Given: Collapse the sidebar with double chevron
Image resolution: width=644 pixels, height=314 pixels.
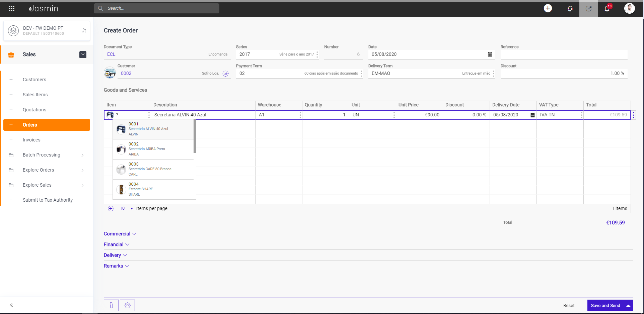Looking at the screenshot, I should pyautogui.click(x=11, y=305).
